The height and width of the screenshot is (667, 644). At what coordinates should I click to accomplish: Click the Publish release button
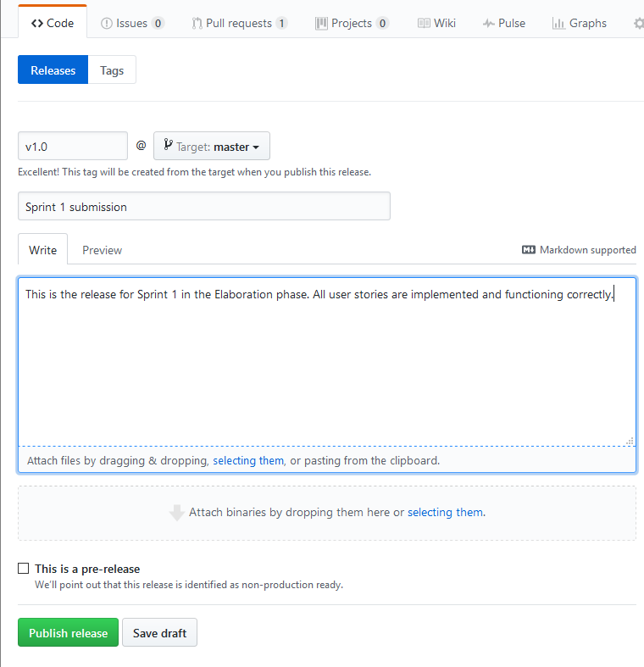pyautogui.click(x=68, y=633)
